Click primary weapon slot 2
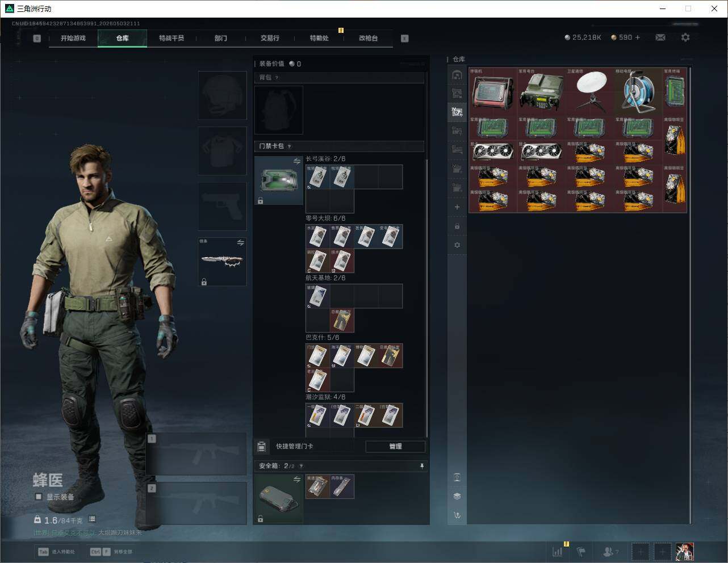Viewport: 728px width, 563px height. coord(196,503)
